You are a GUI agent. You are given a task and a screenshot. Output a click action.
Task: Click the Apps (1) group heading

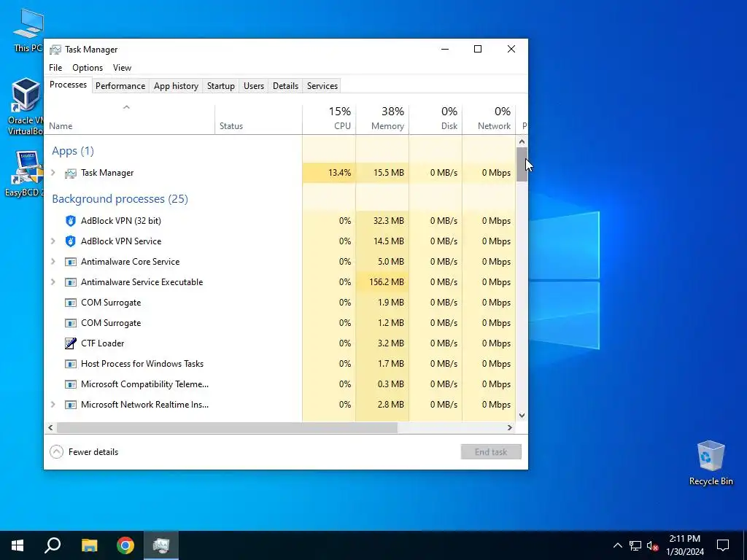click(73, 151)
